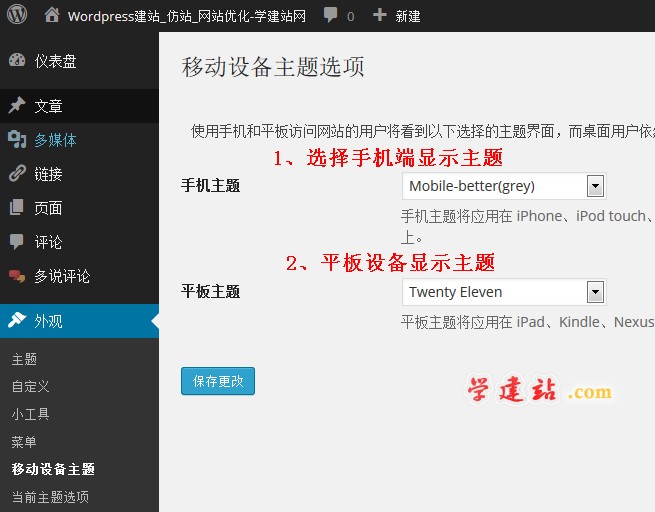This screenshot has height=512, width=655.
Task: Click the 多媒体 media icon
Action: pos(17,140)
